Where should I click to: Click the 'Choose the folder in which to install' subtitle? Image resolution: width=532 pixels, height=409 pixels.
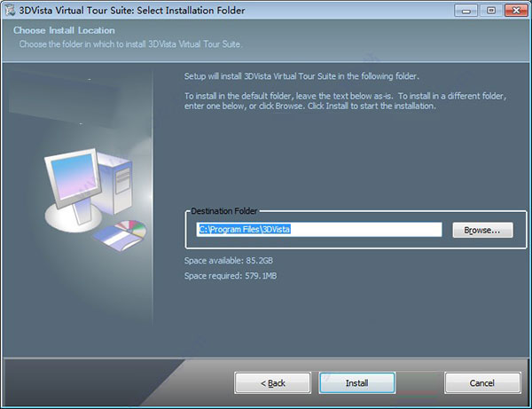click(x=130, y=44)
